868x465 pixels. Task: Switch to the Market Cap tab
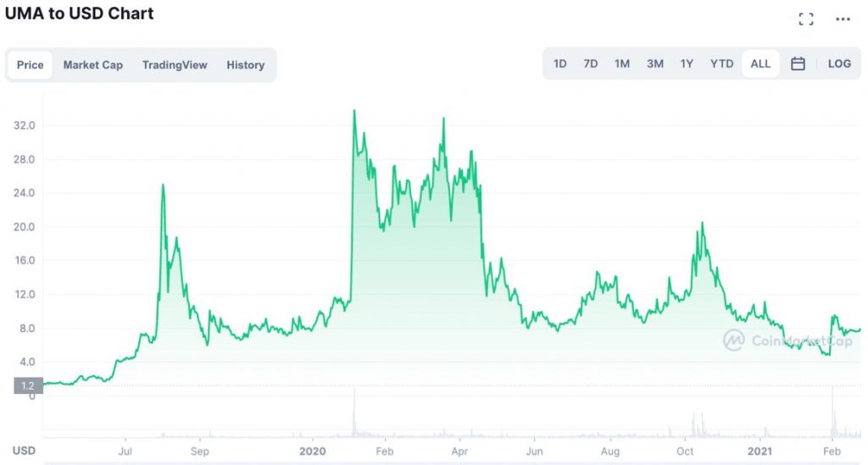93,65
